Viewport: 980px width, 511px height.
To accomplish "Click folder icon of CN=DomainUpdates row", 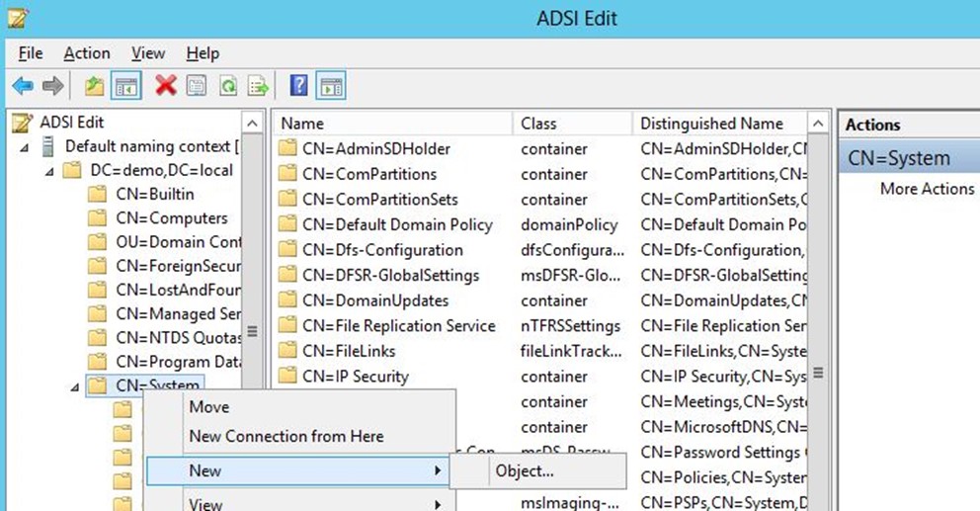I will [287, 300].
